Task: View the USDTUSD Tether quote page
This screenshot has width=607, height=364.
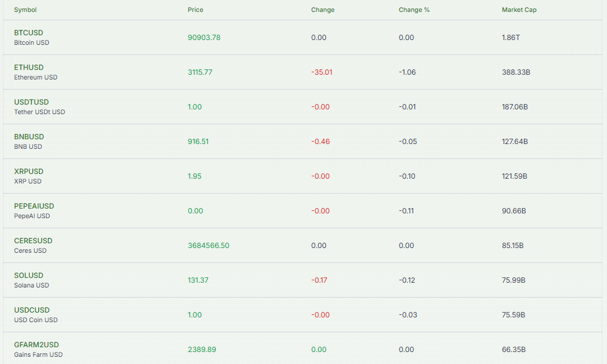Action: click(x=31, y=102)
